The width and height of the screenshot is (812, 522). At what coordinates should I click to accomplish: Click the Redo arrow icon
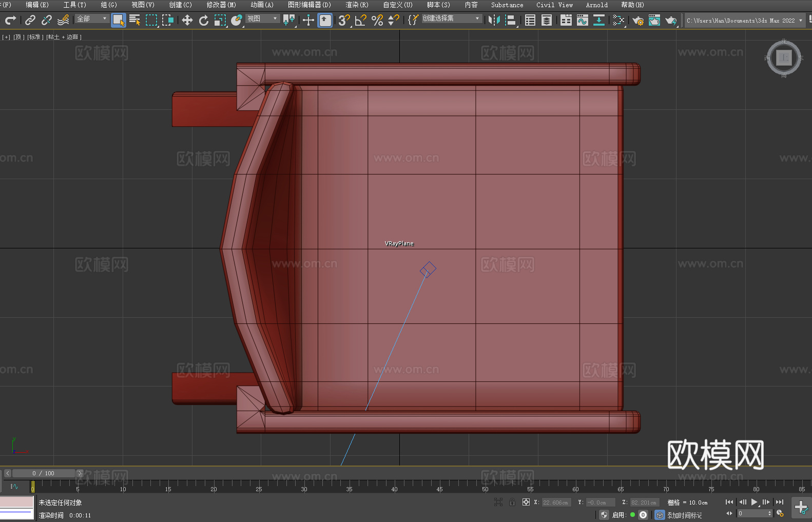tap(10, 20)
